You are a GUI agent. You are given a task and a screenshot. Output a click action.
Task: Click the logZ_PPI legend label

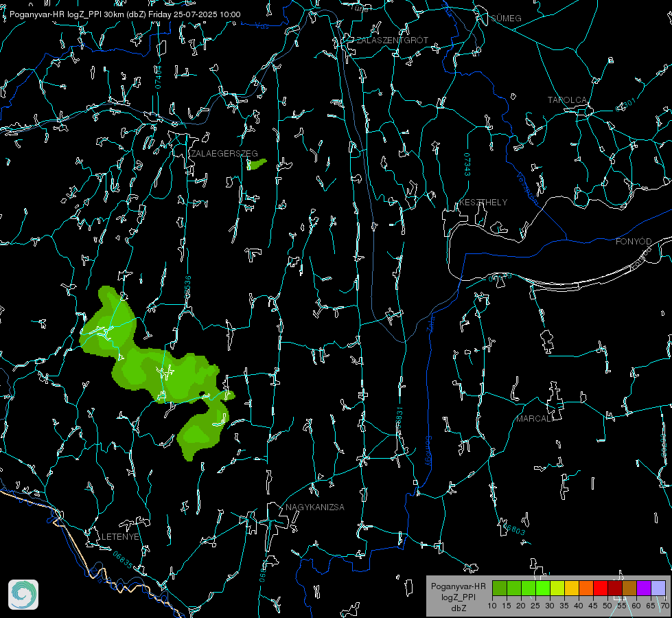pyautogui.click(x=458, y=597)
